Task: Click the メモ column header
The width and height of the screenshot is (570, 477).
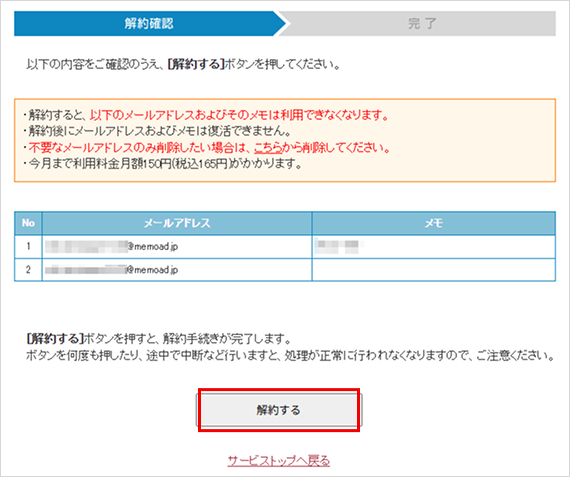Action: point(434,223)
